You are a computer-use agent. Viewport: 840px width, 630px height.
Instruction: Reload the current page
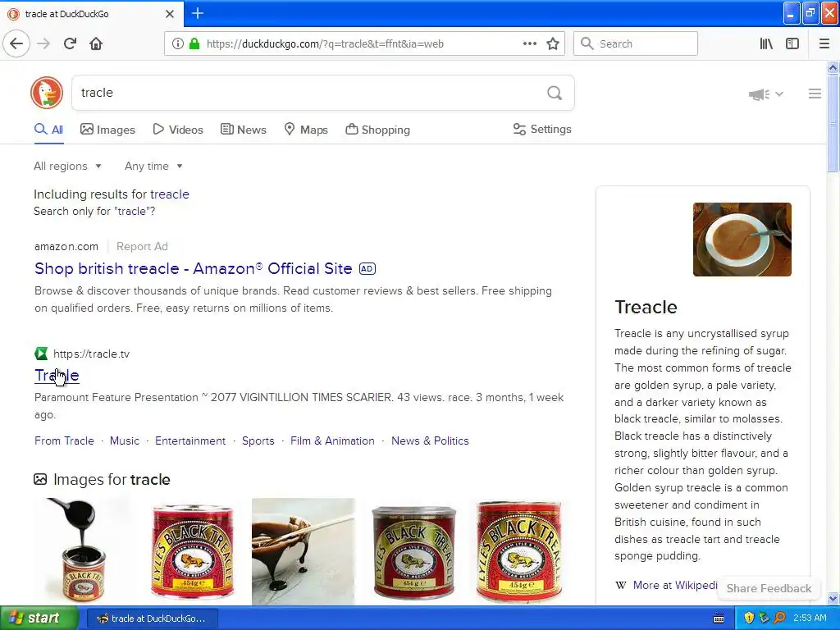70,43
